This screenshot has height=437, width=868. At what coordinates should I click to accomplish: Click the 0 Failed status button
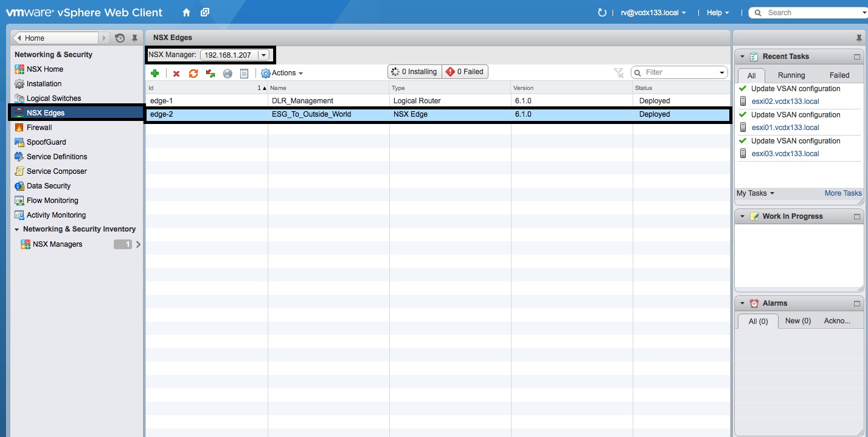click(465, 72)
